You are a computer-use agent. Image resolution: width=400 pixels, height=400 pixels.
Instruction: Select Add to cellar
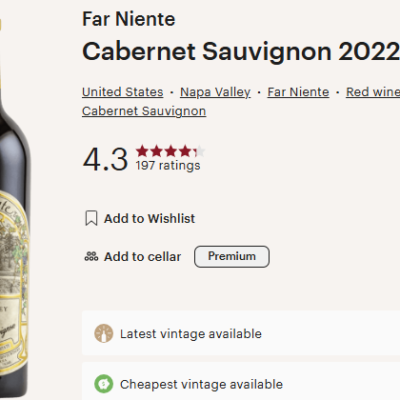[142, 257]
